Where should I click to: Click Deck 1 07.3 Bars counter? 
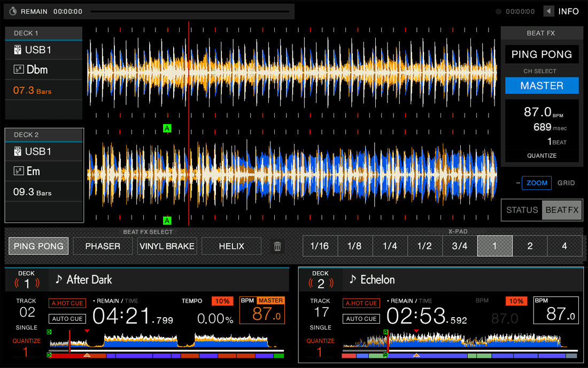tap(32, 90)
